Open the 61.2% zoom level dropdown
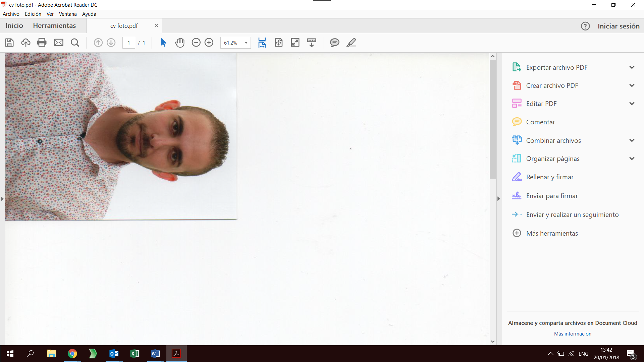 pos(246,43)
